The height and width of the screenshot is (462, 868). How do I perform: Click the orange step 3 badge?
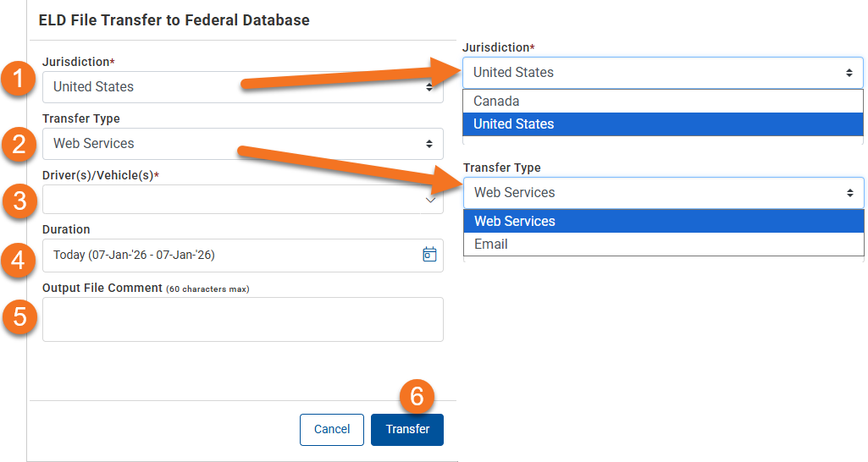click(18, 201)
